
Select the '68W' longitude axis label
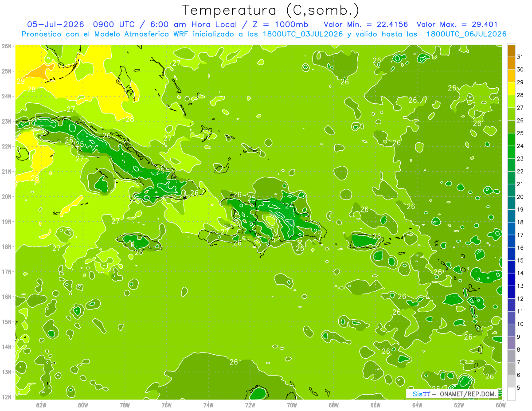(334, 405)
